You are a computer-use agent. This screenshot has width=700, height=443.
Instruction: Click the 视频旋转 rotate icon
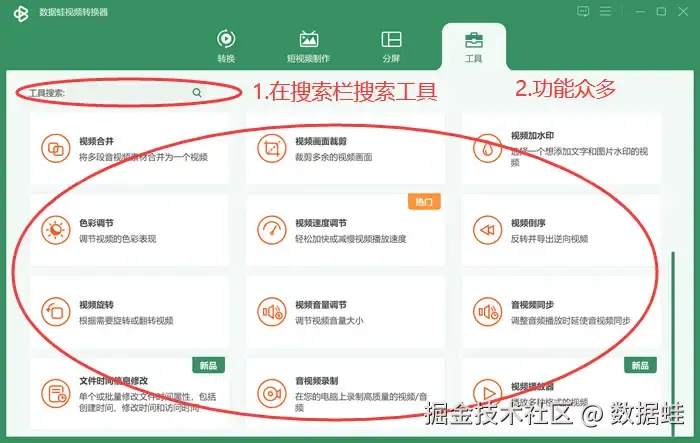pyautogui.click(x=56, y=312)
